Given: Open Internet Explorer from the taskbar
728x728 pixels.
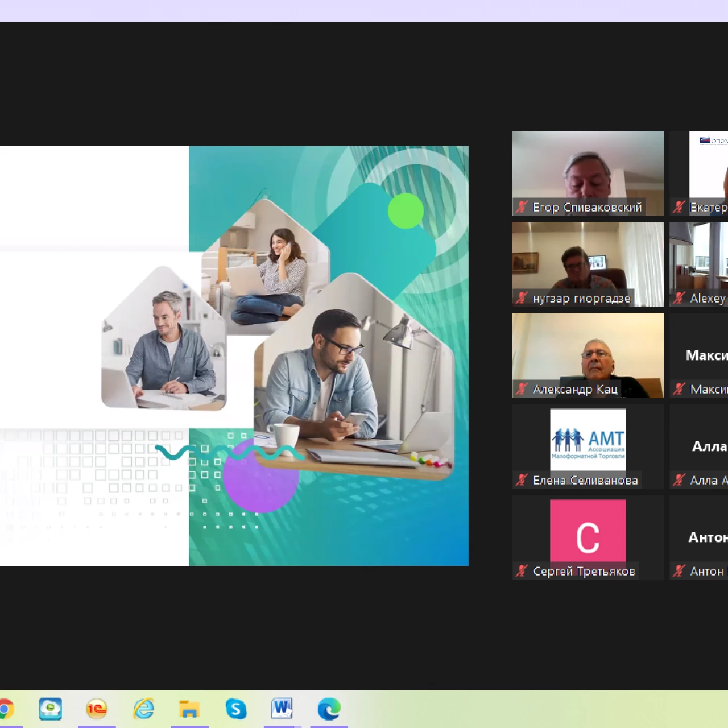Looking at the screenshot, I should coord(143,709).
